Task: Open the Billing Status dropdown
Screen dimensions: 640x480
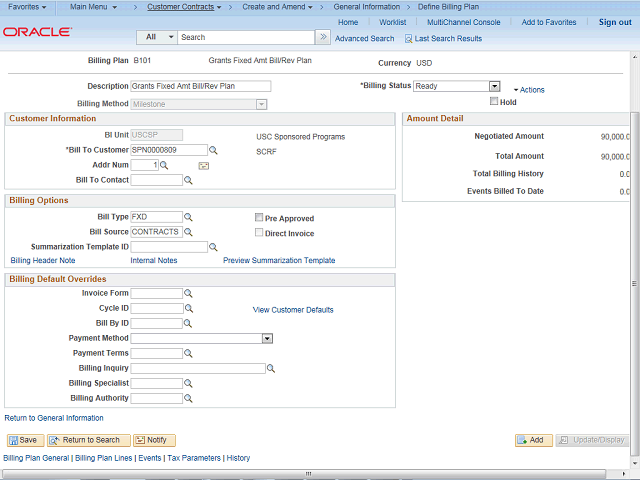Action: coord(494,86)
